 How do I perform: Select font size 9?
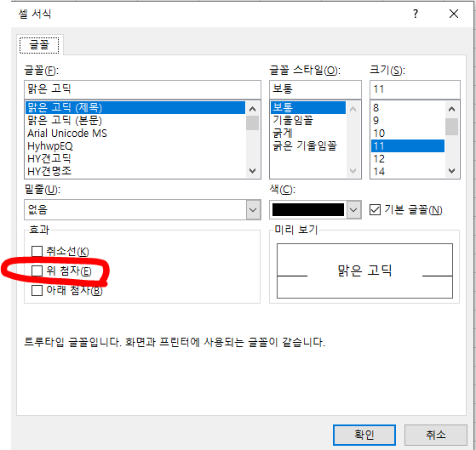click(407, 121)
